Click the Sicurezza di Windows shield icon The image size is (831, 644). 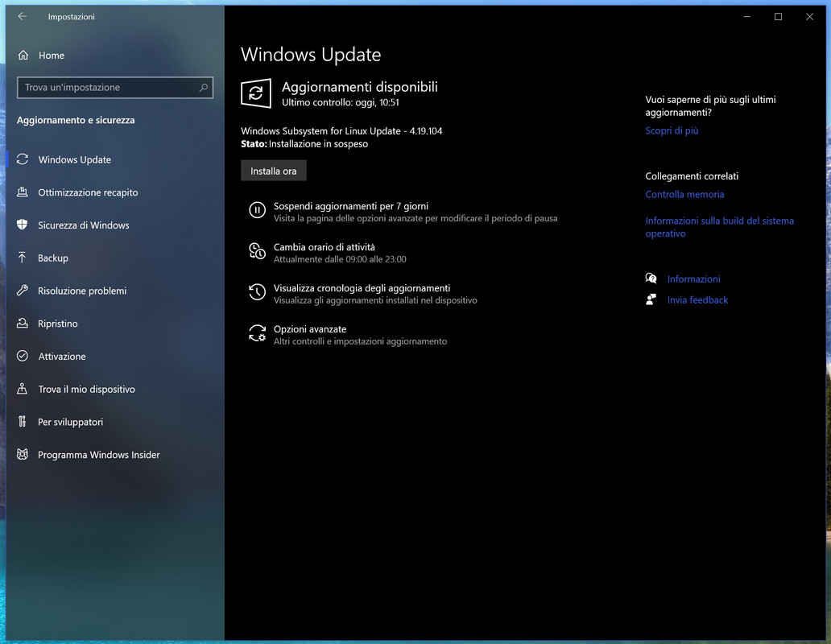23,225
